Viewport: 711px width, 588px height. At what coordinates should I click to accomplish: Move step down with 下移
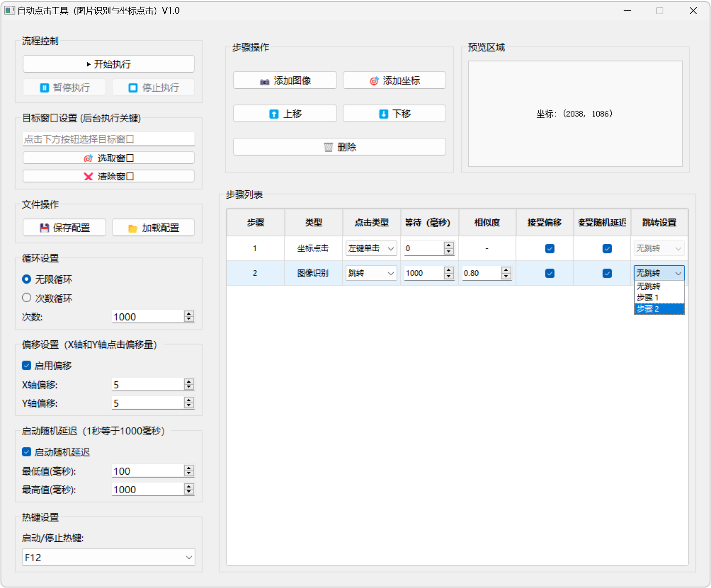point(394,114)
